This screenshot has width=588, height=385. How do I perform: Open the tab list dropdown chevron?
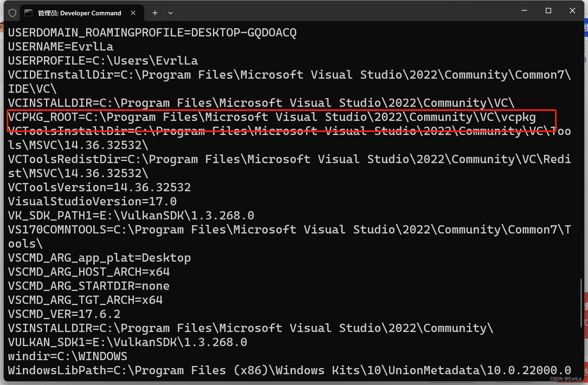(170, 13)
